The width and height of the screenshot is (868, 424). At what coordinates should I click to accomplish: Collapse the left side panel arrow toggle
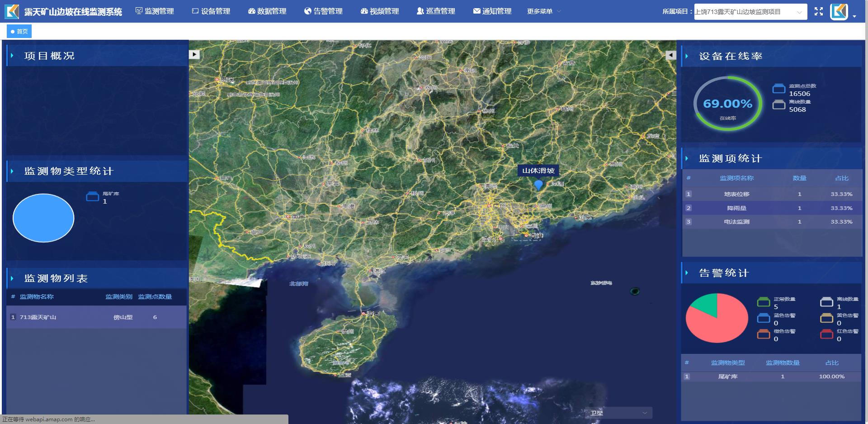(194, 54)
